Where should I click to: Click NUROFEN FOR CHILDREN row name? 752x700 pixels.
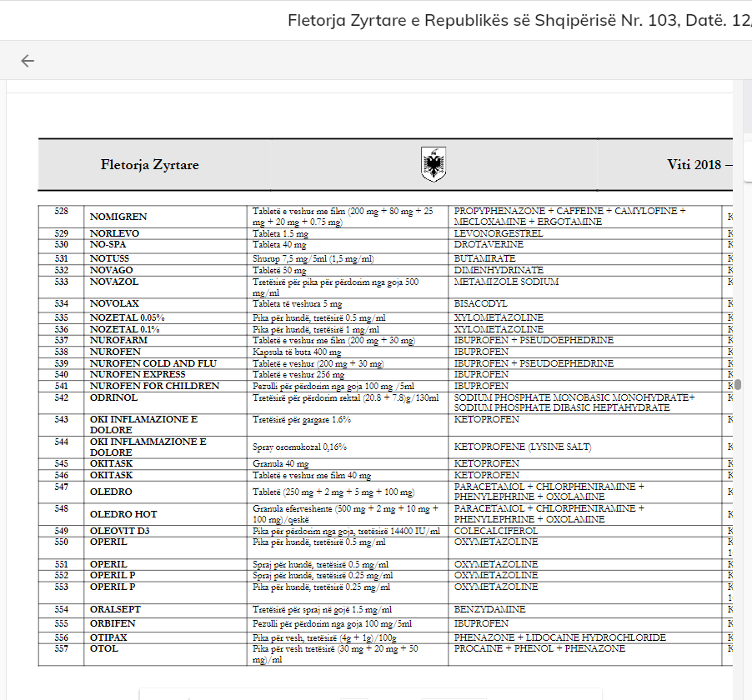pos(154,387)
